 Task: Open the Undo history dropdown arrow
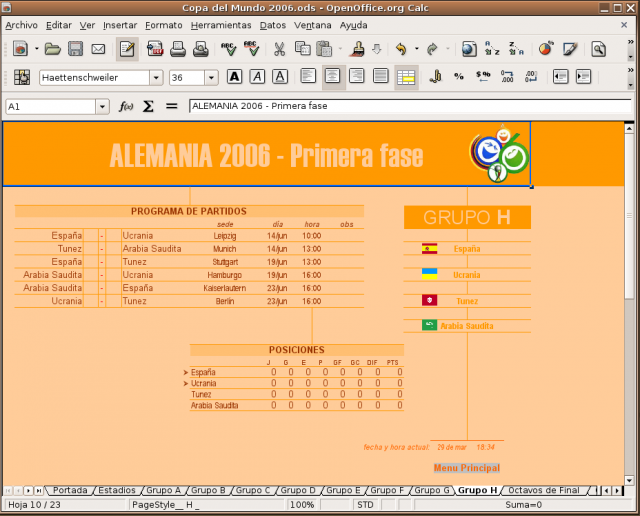click(x=416, y=49)
